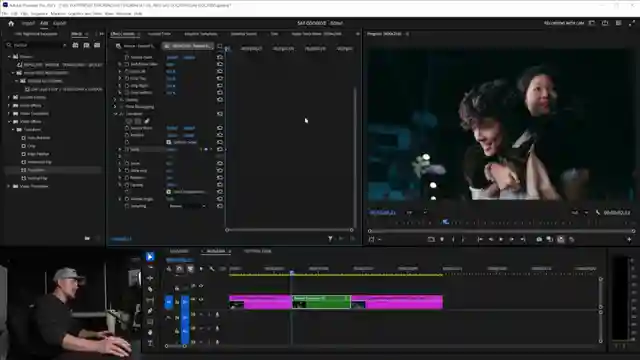
Task: Collapse the Video Effects folder
Action: pos(9,122)
